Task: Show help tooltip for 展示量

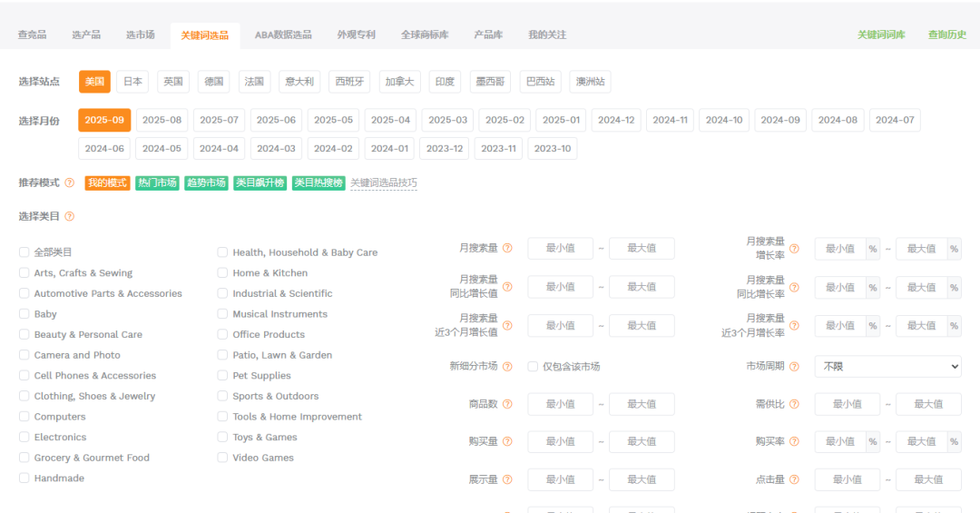Action: click(507, 479)
